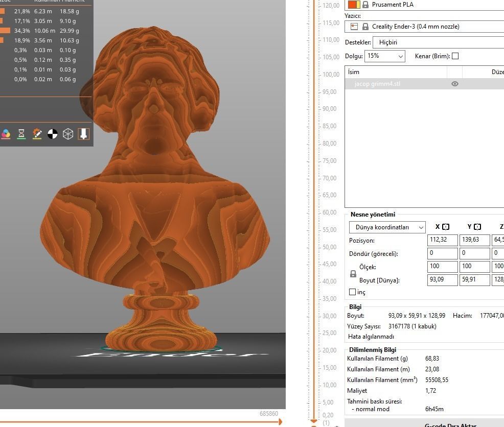Click the 'Hata algılanmadı' status text
The height and width of the screenshot is (427, 504).
click(371, 337)
